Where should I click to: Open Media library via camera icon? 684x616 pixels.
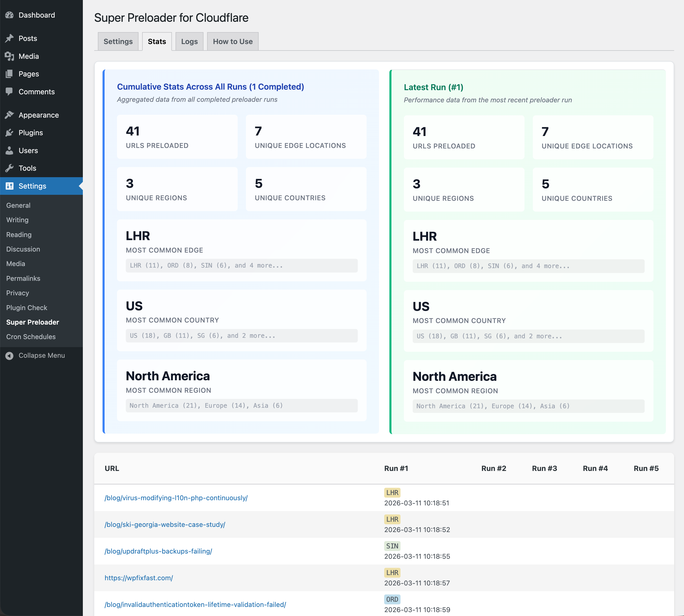[10, 56]
